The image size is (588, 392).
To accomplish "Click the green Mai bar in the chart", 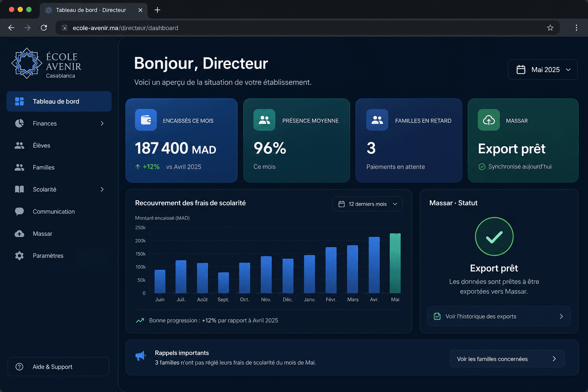I will coord(395,263).
